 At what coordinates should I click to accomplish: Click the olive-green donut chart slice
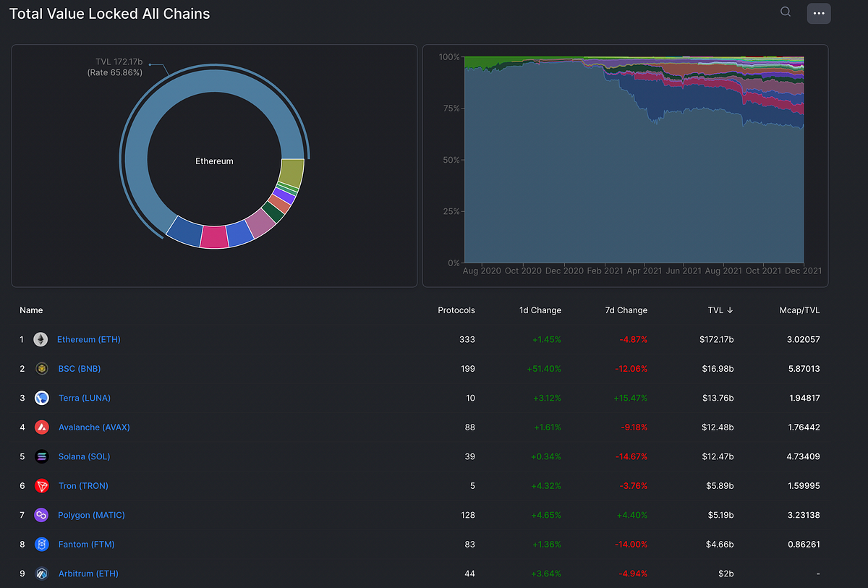[x=292, y=174]
